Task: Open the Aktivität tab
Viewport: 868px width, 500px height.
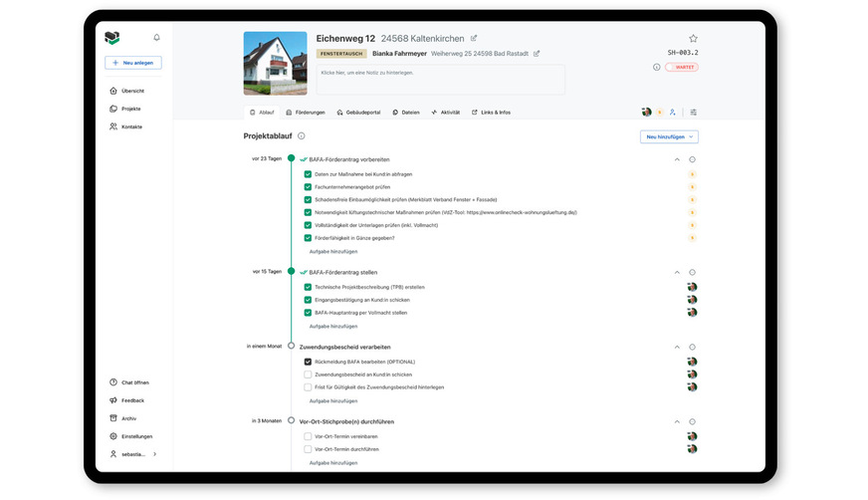Action: point(446,113)
